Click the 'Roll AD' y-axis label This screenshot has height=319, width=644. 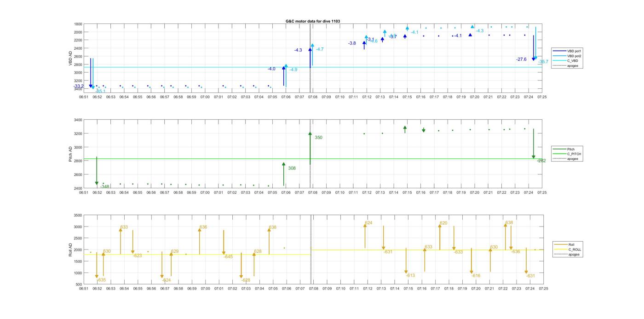(70, 249)
